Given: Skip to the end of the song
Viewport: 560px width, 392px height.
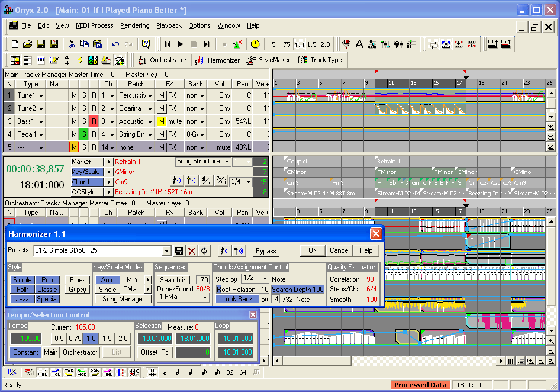Looking at the screenshot, I should [207, 44].
